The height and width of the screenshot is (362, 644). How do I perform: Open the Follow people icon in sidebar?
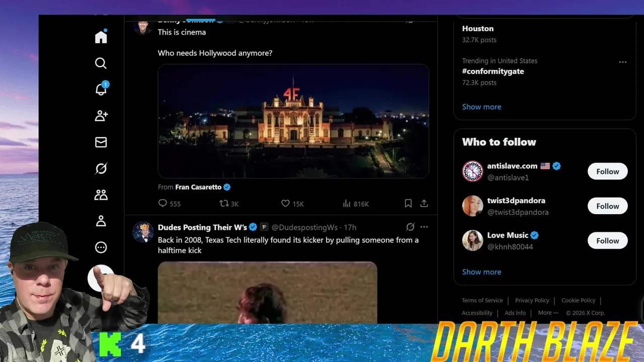101,116
